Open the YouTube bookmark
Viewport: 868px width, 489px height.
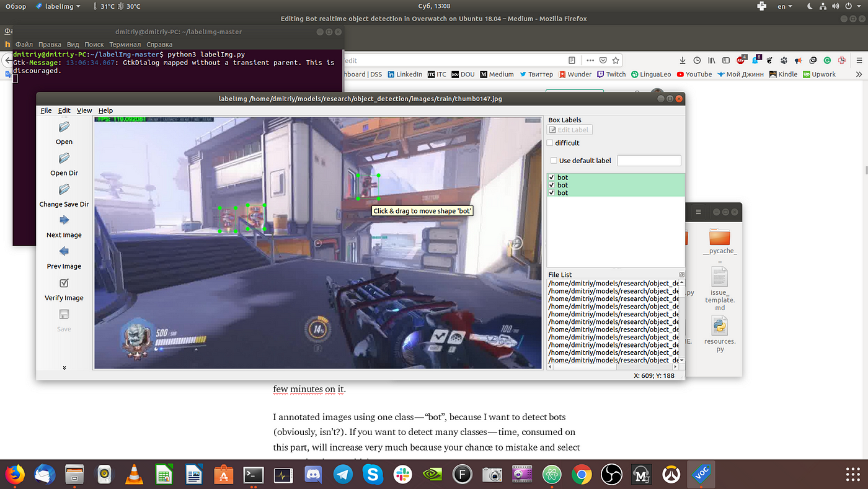694,74
